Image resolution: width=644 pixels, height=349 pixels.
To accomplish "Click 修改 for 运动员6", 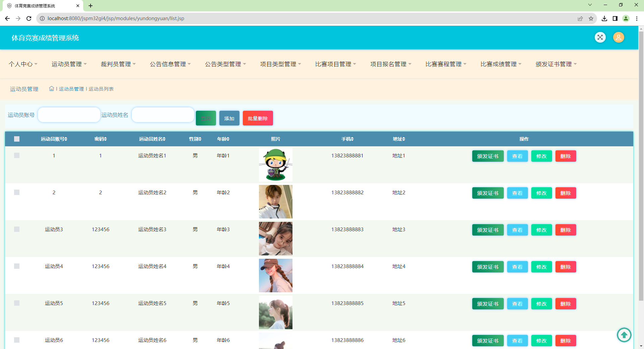I will pos(542,341).
